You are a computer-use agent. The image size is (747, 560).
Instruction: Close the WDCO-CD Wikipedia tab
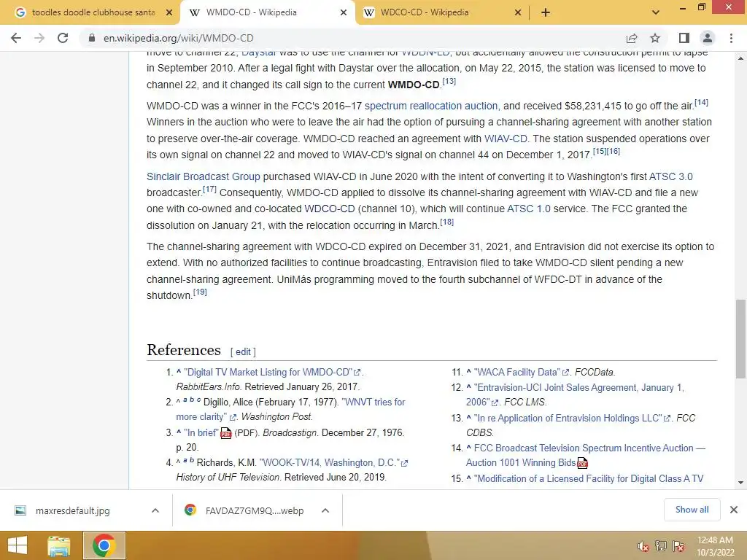(518, 12)
